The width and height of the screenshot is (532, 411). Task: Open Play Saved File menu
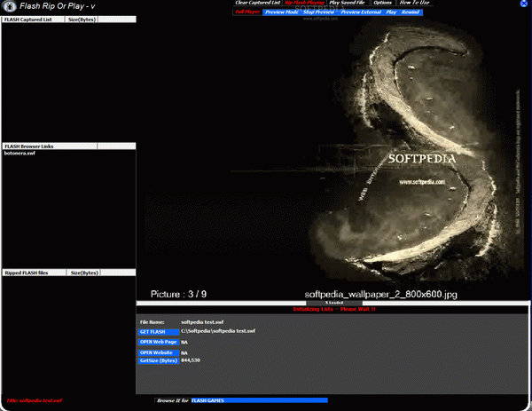(x=347, y=3)
